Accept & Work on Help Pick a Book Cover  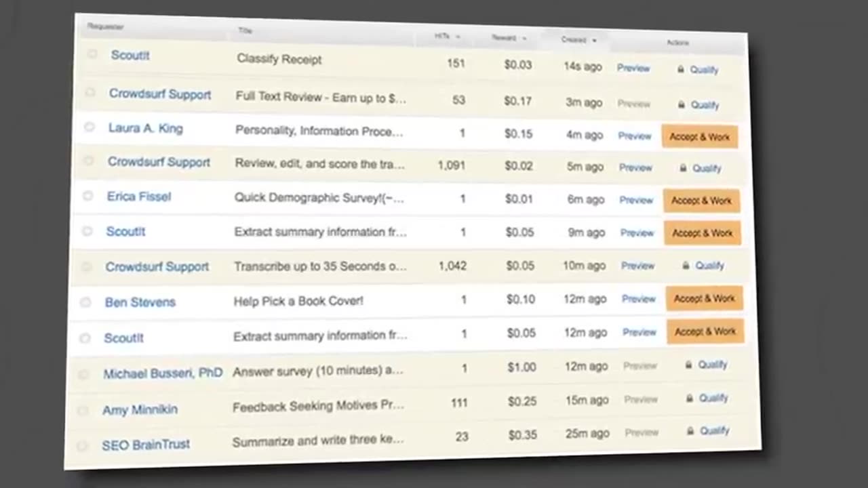click(705, 298)
